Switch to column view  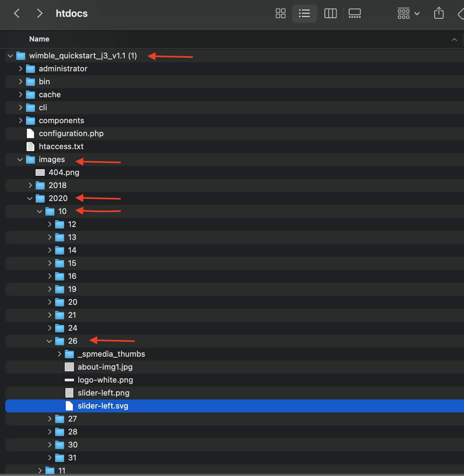point(330,13)
